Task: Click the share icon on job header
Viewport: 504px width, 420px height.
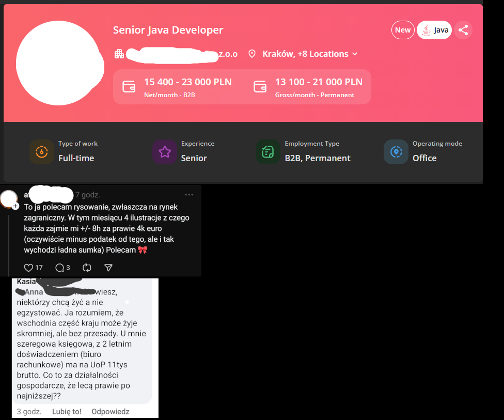Action: click(463, 30)
